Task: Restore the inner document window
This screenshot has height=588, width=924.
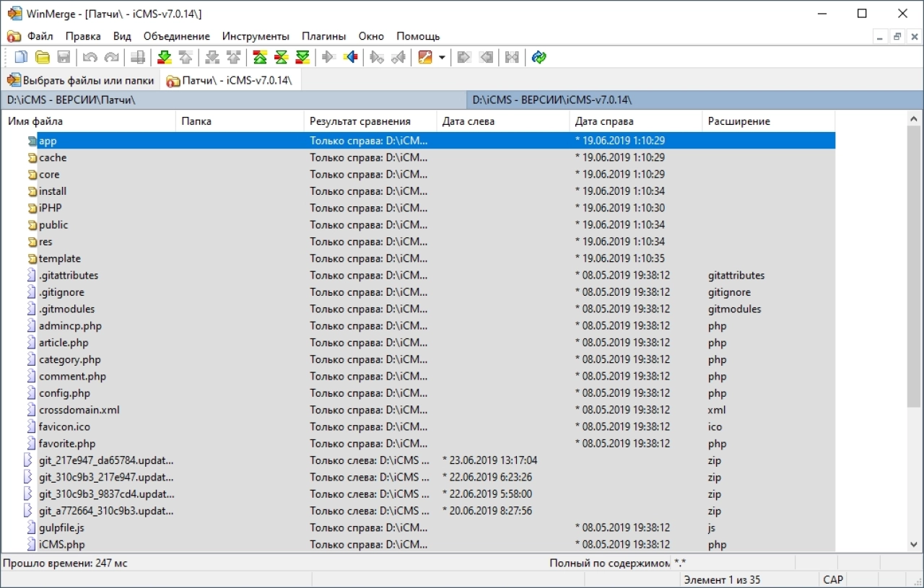Action: click(x=897, y=36)
